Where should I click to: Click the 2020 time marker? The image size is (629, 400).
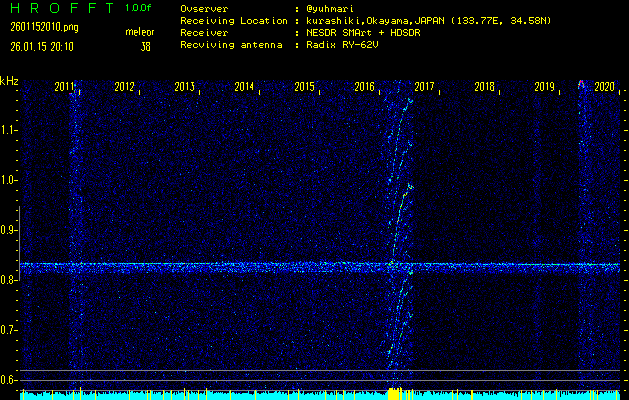604,87
